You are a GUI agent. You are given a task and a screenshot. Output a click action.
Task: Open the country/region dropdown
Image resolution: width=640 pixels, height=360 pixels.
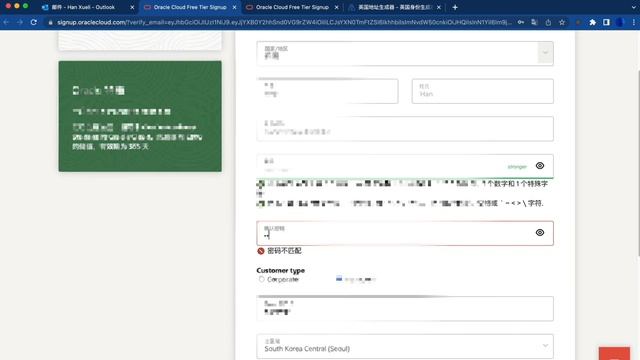click(x=405, y=53)
